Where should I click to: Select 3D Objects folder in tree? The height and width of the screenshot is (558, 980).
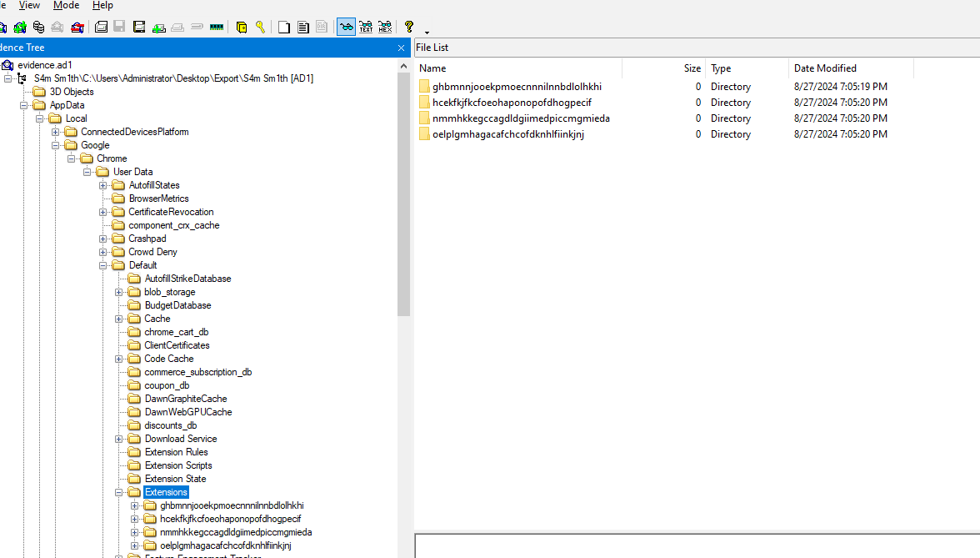point(72,92)
